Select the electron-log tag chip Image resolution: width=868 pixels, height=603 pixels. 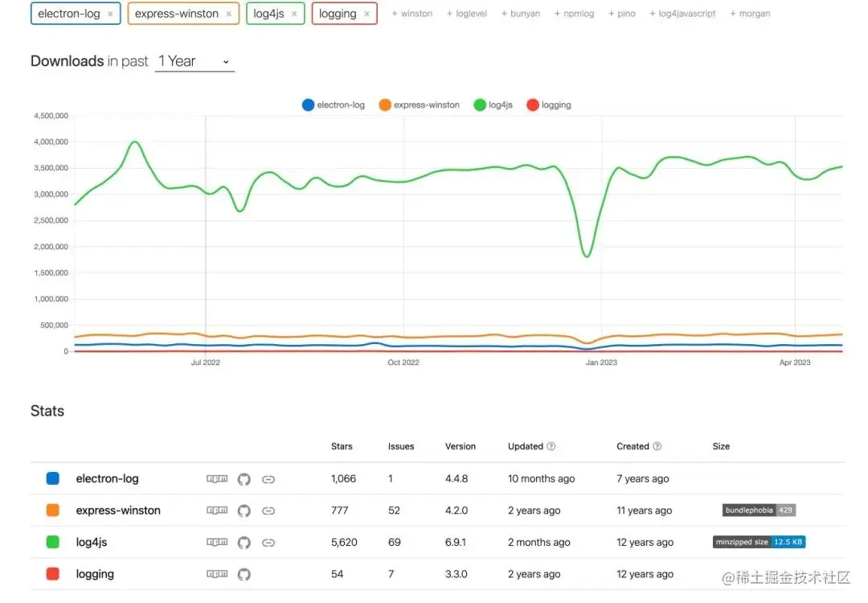tap(76, 14)
